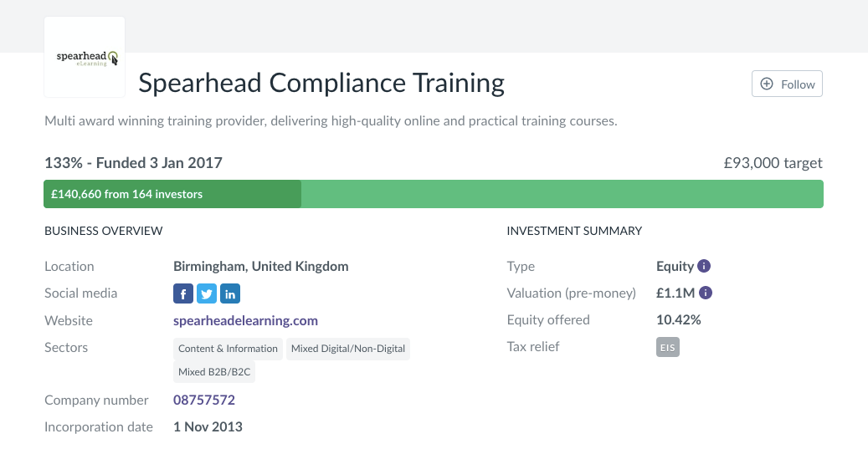Select the Mixed Digital/Non-Digital sector tag
The image size is (868, 449).
click(x=348, y=349)
